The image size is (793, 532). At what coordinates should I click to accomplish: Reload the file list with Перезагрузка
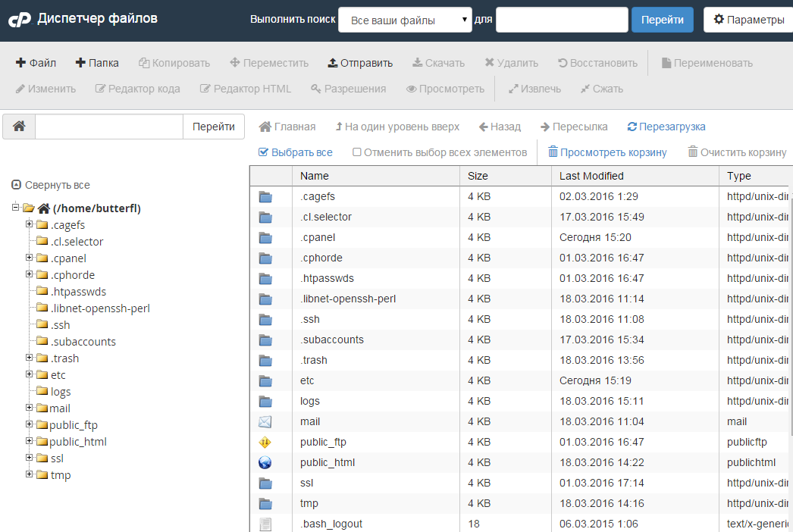click(x=666, y=127)
